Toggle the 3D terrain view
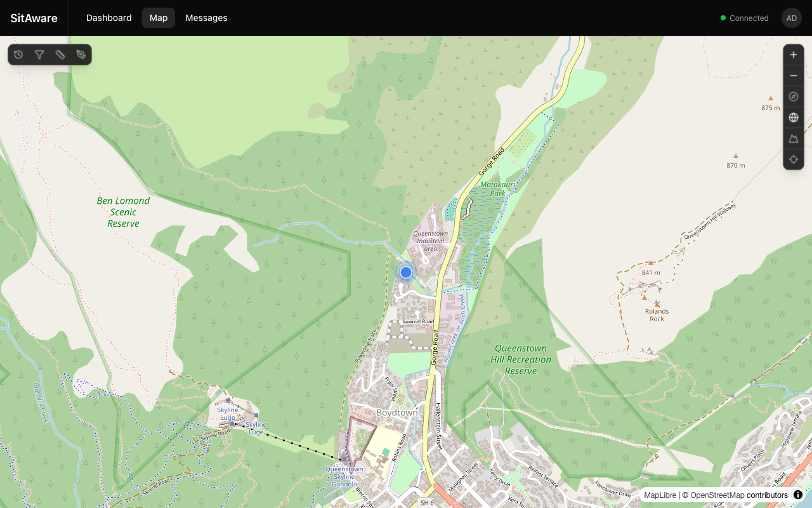This screenshot has width=812, height=508. (793, 138)
